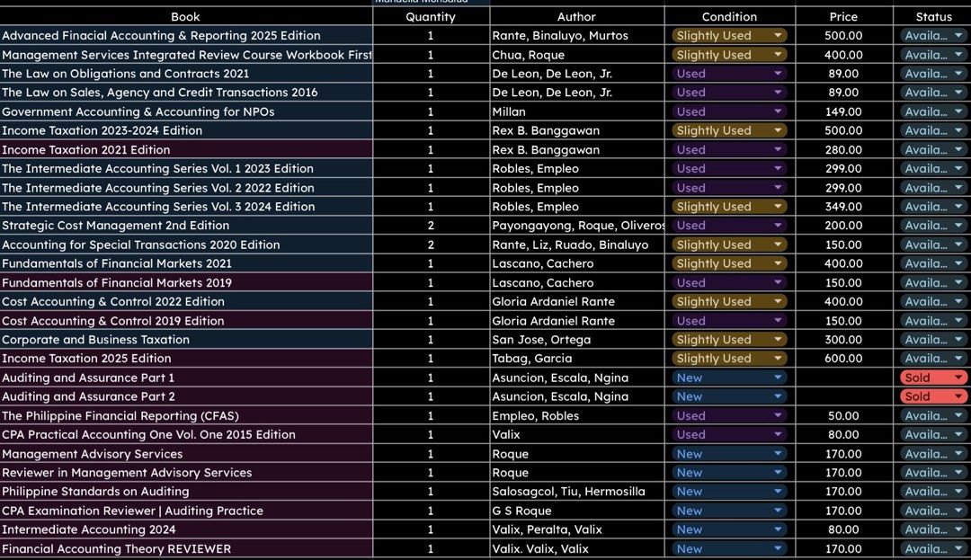Click the 280.00 price cell
971x560 pixels.
(844, 150)
